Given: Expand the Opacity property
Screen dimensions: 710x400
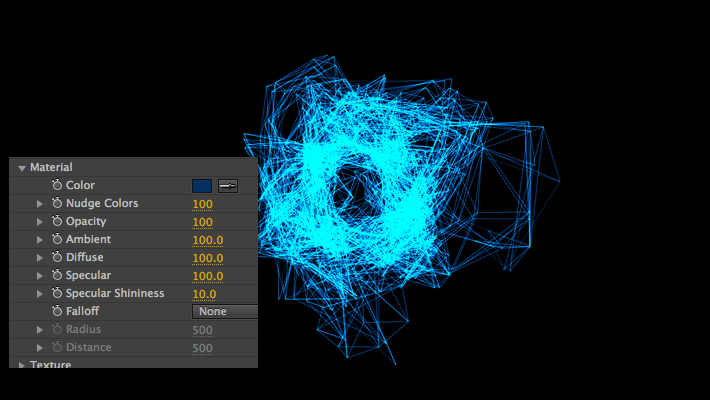Looking at the screenshot, I should click(40, 222).
